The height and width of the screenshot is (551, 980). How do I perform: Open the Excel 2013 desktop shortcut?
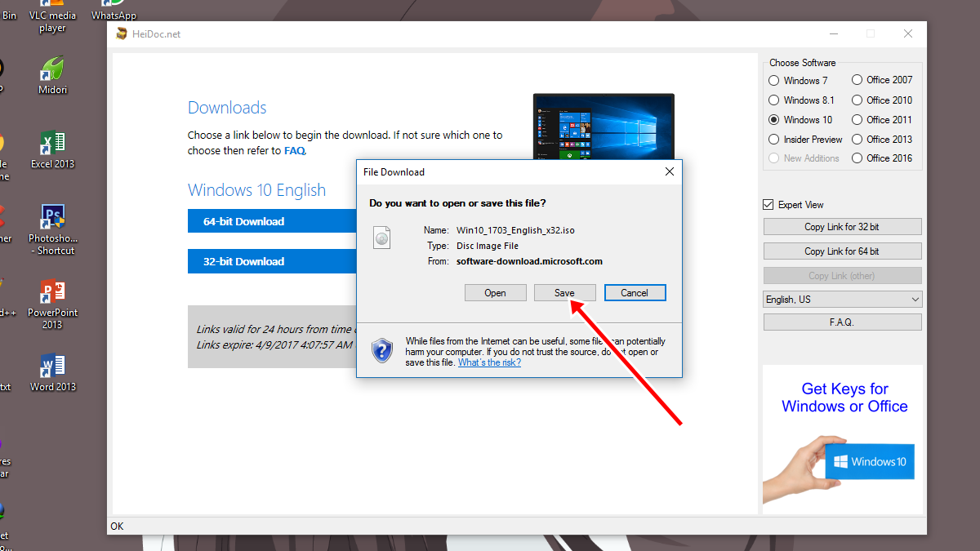52,144
